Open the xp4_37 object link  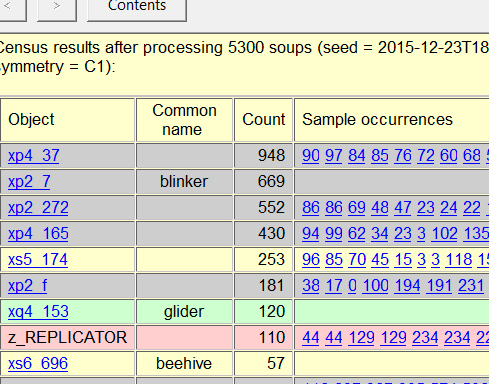34,156
